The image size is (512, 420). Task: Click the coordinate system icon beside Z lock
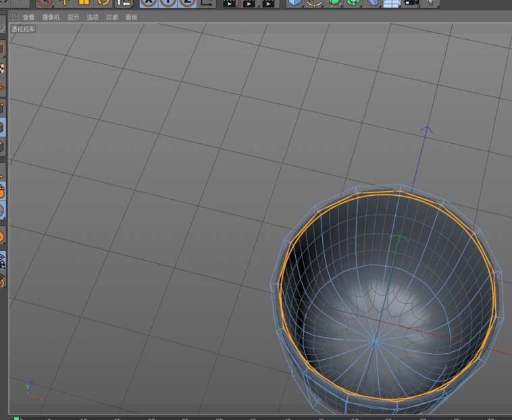pyautogui.click(x=207, y=2)
